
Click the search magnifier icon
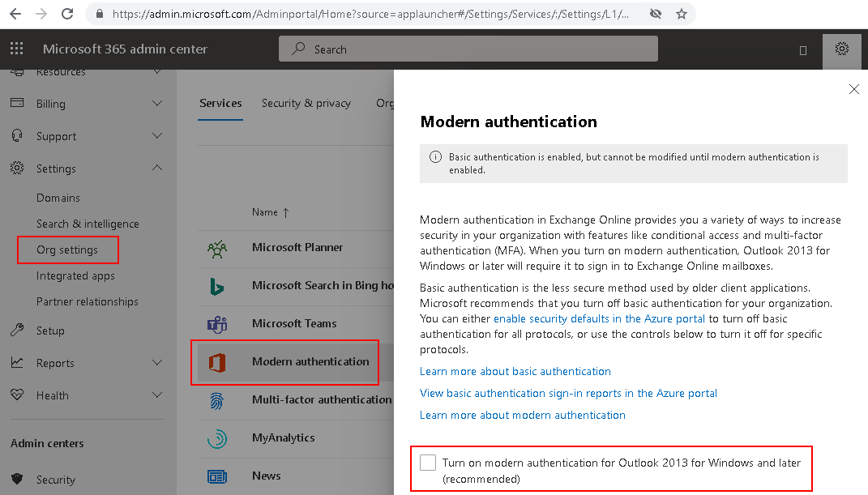click(x=298, y=49)
